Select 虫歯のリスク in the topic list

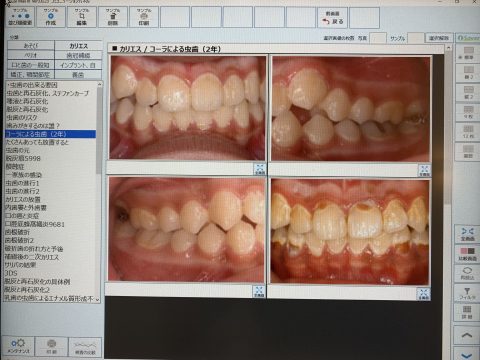coord(22,117)
